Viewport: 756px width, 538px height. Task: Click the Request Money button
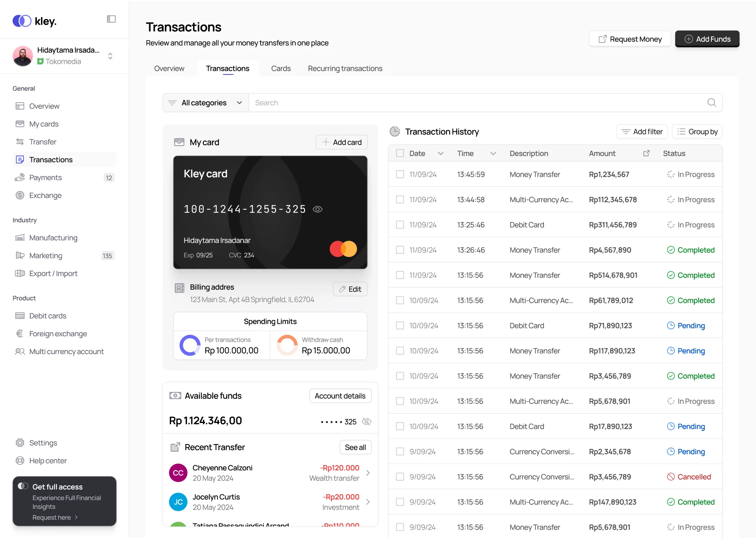pyautogui.click(x=630, y=39)
